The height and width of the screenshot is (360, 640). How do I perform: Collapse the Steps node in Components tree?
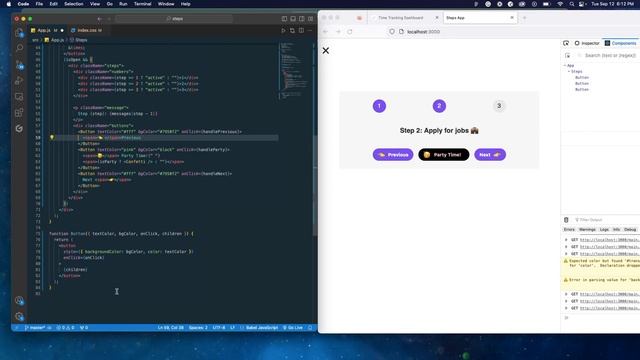tap(569, 71)
